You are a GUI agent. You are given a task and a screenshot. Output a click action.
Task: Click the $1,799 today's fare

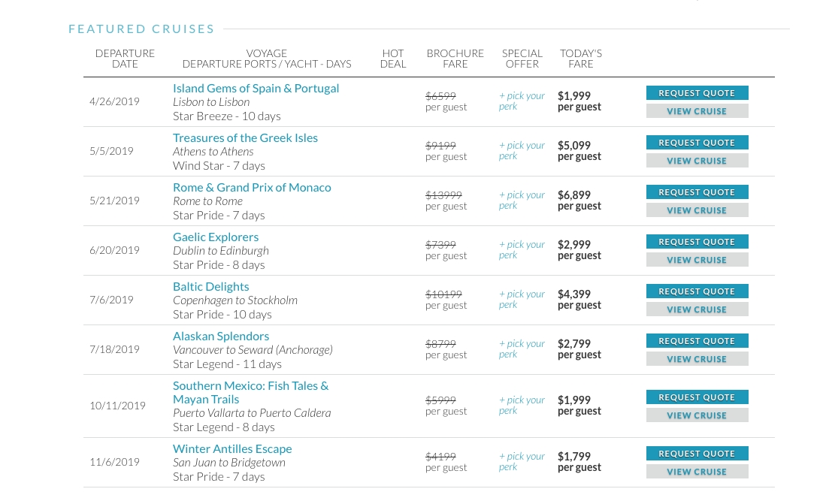point(574,456)
